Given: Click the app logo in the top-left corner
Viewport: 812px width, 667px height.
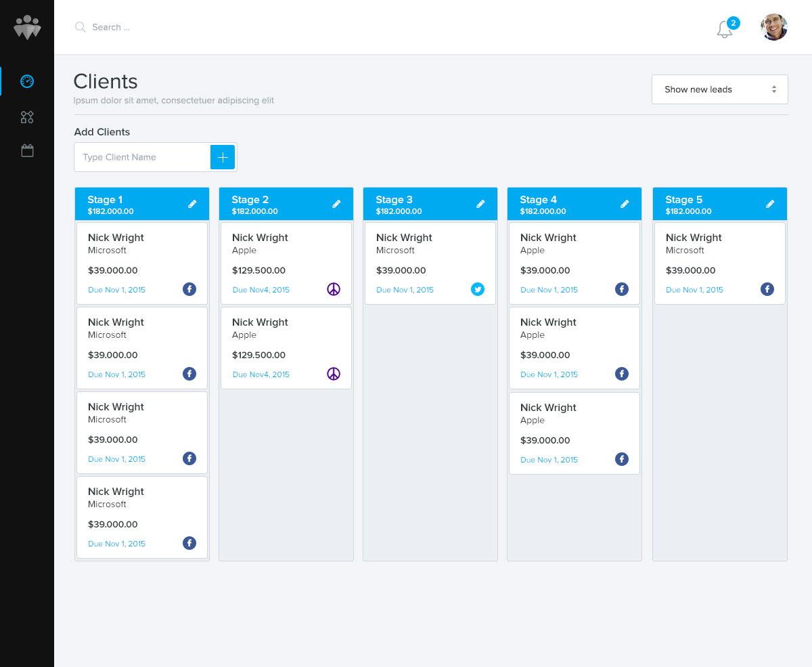Looking at the screenshot, I should tap(26, 26).
